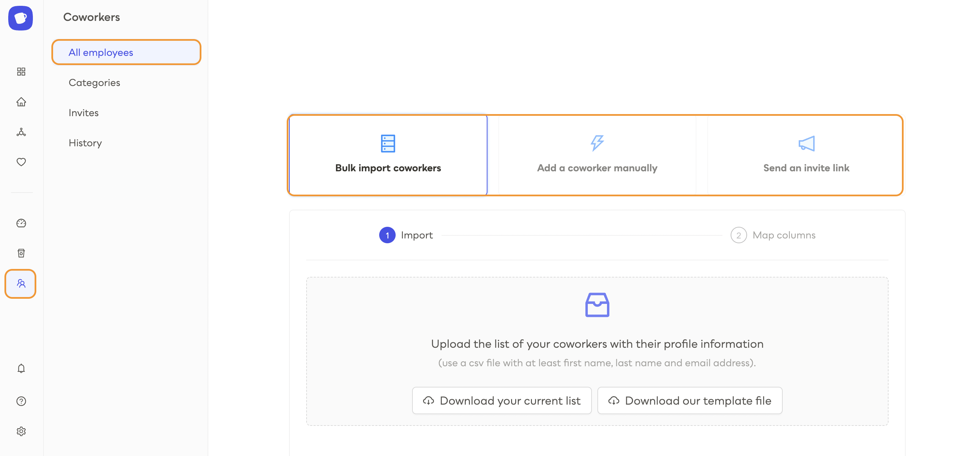
Task: Click the app logo cup icon
Action: 21,18
